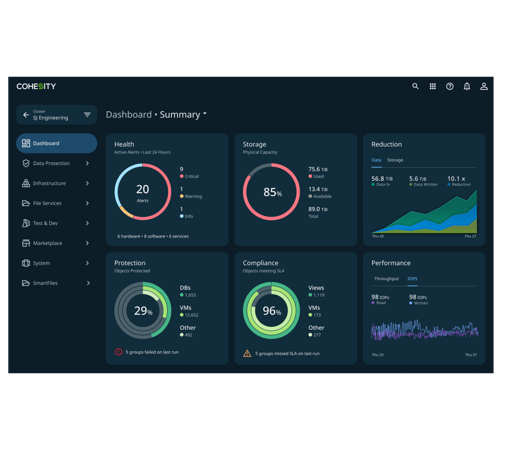Expand the File Services chevron
Viewport: 520px width, 450px height.
pos(87,203)
